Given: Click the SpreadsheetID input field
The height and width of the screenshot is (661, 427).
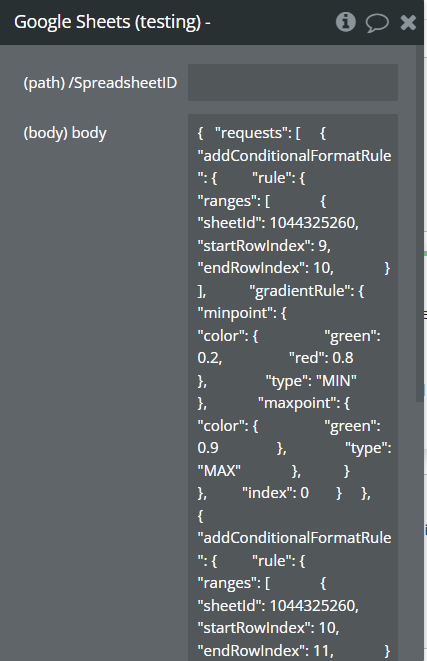Looking at the screenshot, I should pyautogui.click(x=293, y=83).
